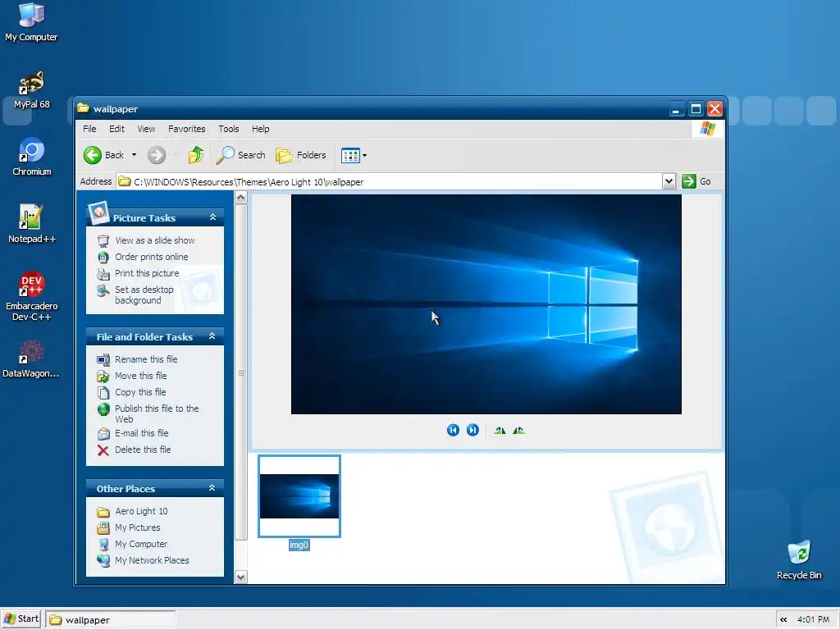Select MyPal 68 desktop shortcut

pyautogui.click(x=32, y=89)
